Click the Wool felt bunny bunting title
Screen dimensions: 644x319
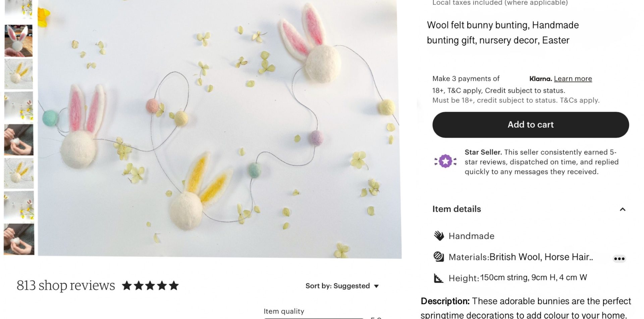tap(503, 33)
